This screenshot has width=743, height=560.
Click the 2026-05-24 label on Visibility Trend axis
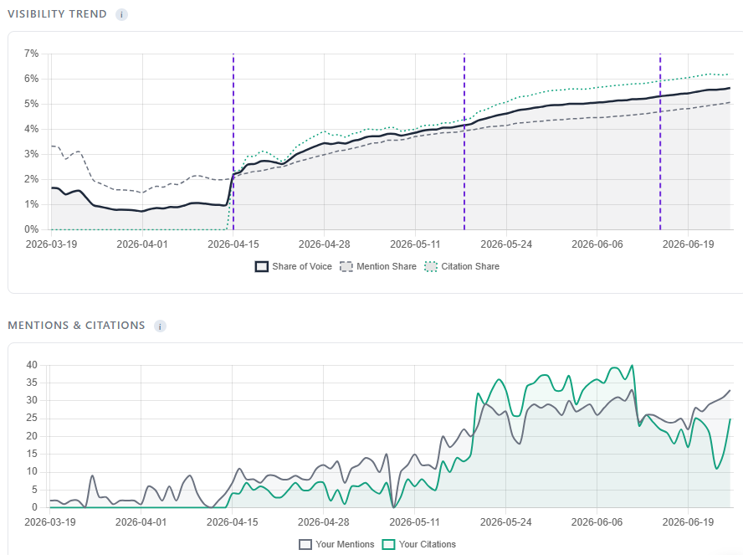point(506,244)
